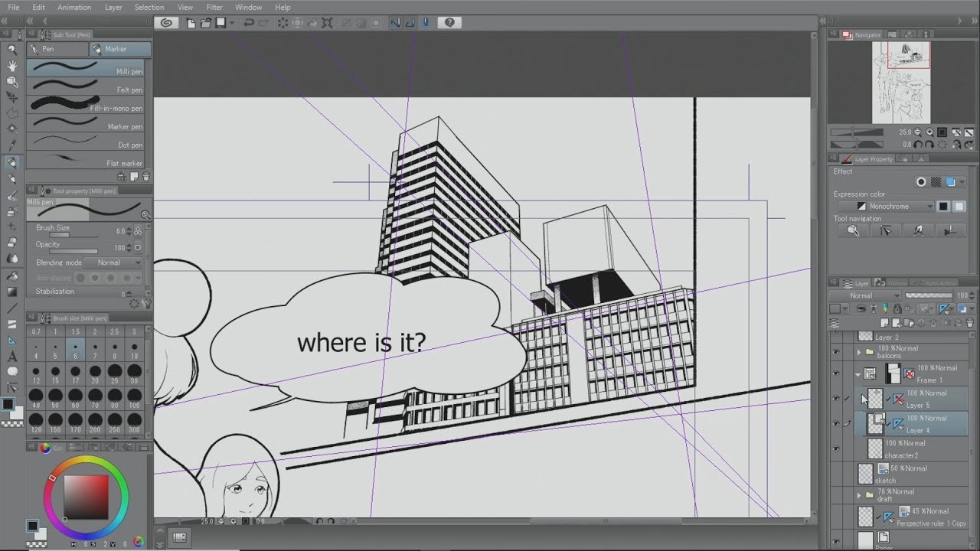Collapse the Frame 1 folder
The image size is (980, 551).
857,374
